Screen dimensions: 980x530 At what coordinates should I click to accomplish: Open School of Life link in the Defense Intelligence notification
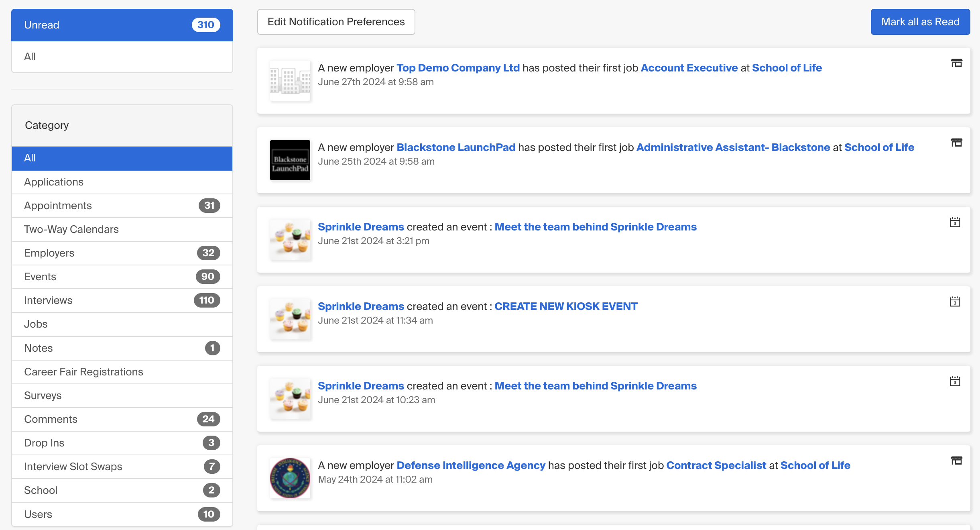click(815, 465)
